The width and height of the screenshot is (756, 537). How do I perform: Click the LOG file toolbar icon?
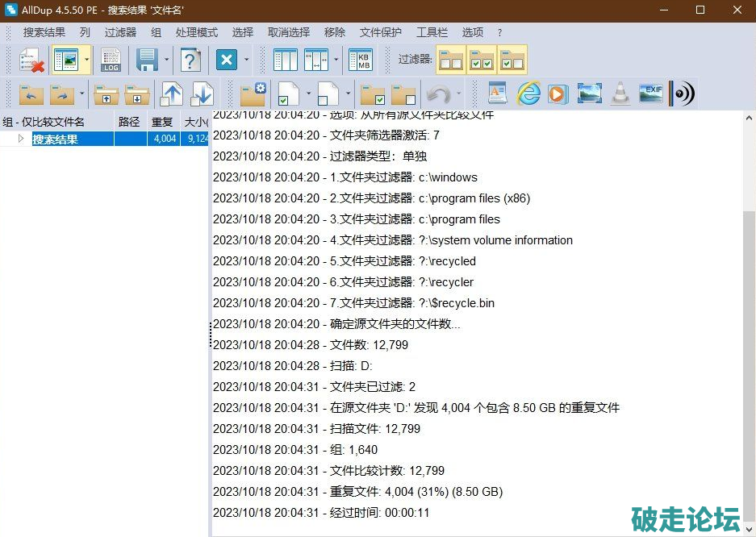pyautogui.click(x=111, y=60)
